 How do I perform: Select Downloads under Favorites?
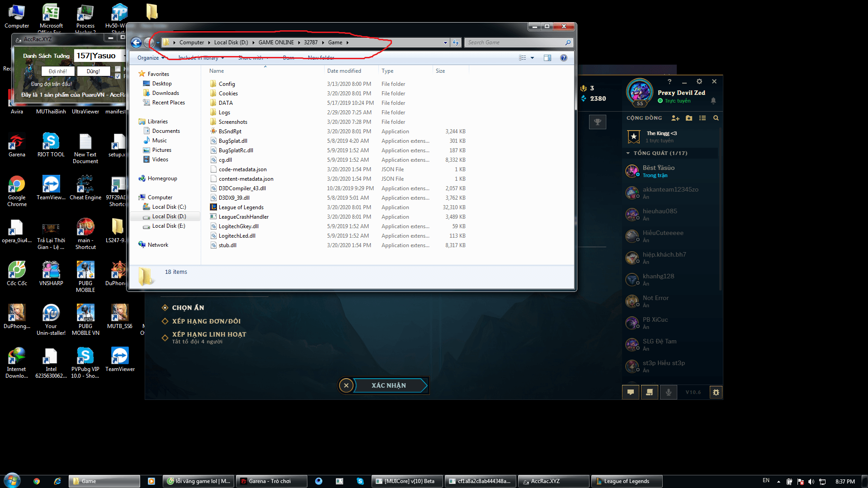pyautogui.click(x=165, y=93)
